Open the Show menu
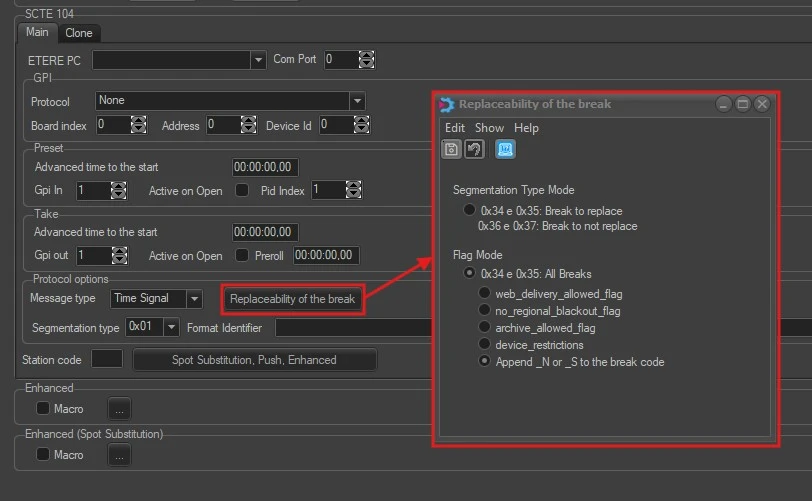 [x=489, y=128]
